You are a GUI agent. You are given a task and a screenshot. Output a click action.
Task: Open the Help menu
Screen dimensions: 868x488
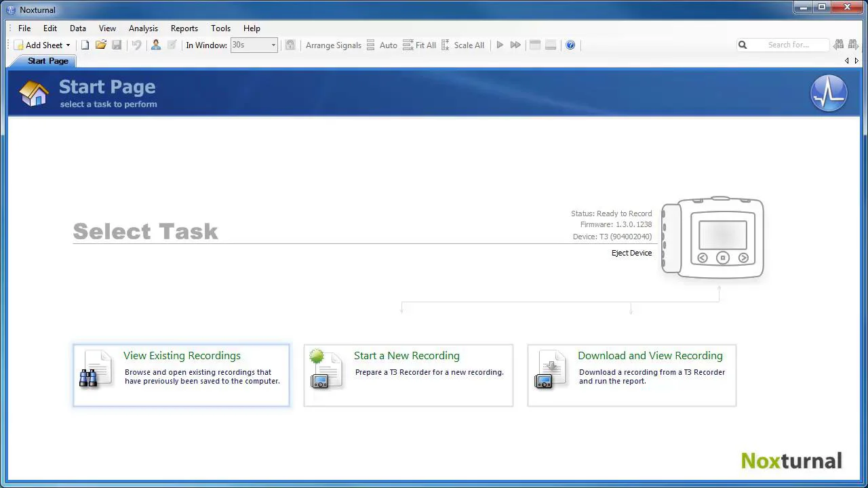[x=252, y=28]
